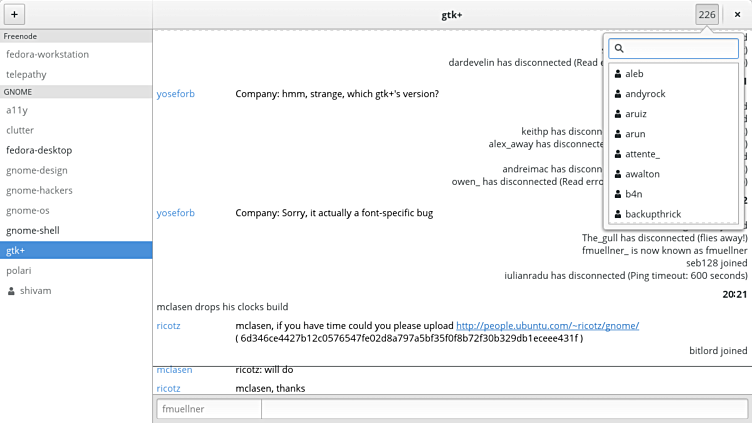Select attente_ in user popover
Viewport: 752px width, 423px height.
[x=642, y=154]
